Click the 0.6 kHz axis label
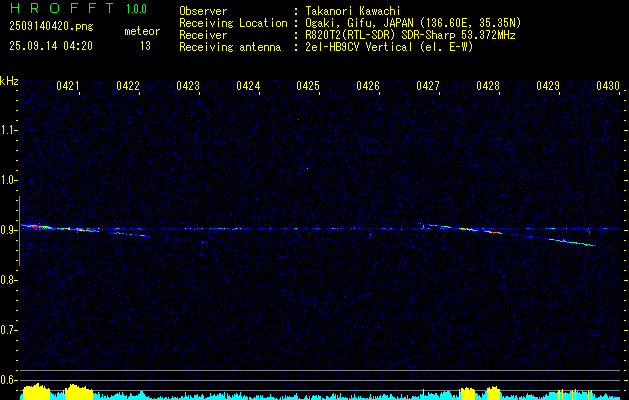 [x=9, y=379]
